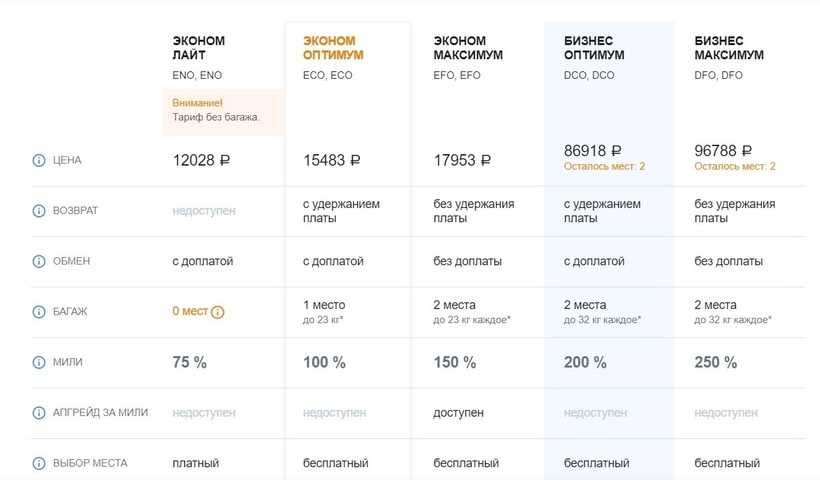Click the orange info icon after 0 мест
This screenshot has width=820, height=480.
tap(218, 312)
